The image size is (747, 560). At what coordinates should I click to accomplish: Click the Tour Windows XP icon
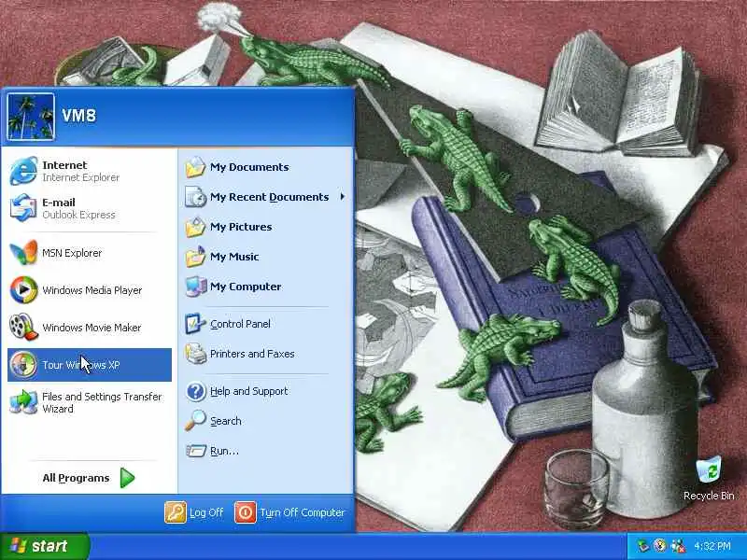23,365
